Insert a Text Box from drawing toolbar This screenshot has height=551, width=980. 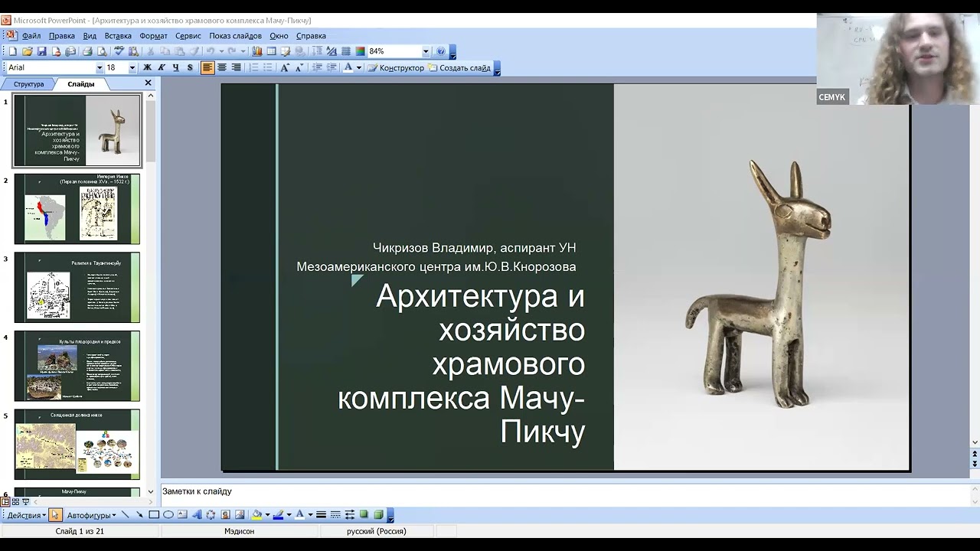click(182, 515)
